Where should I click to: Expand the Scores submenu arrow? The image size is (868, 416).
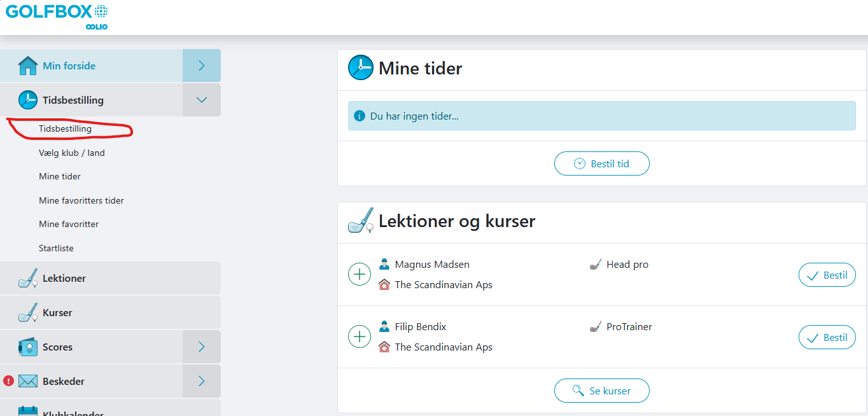(x=202, y=347)
